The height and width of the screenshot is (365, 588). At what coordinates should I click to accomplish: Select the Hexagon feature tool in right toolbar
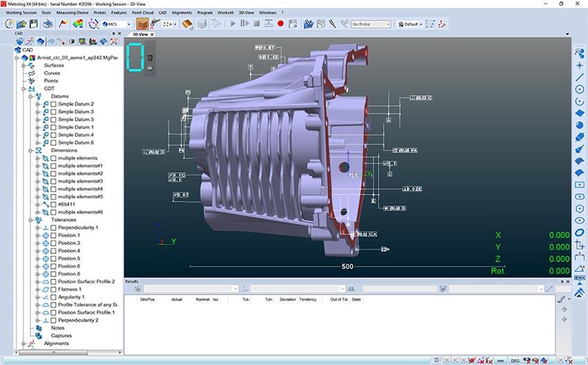(580, 207)
